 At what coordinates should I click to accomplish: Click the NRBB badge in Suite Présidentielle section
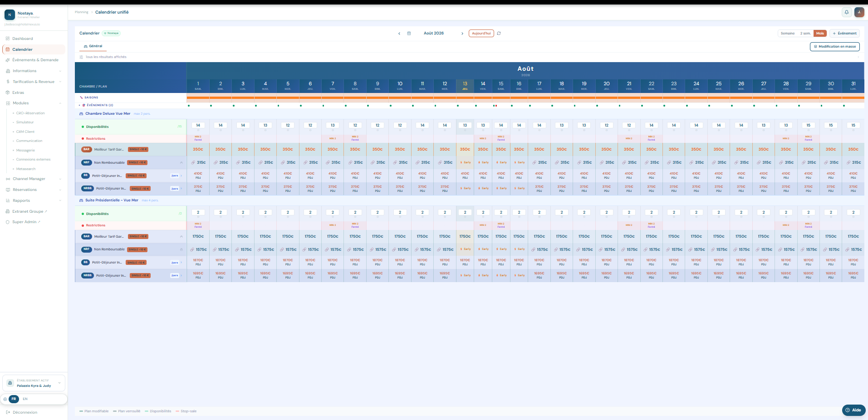[x=87, y=275]
